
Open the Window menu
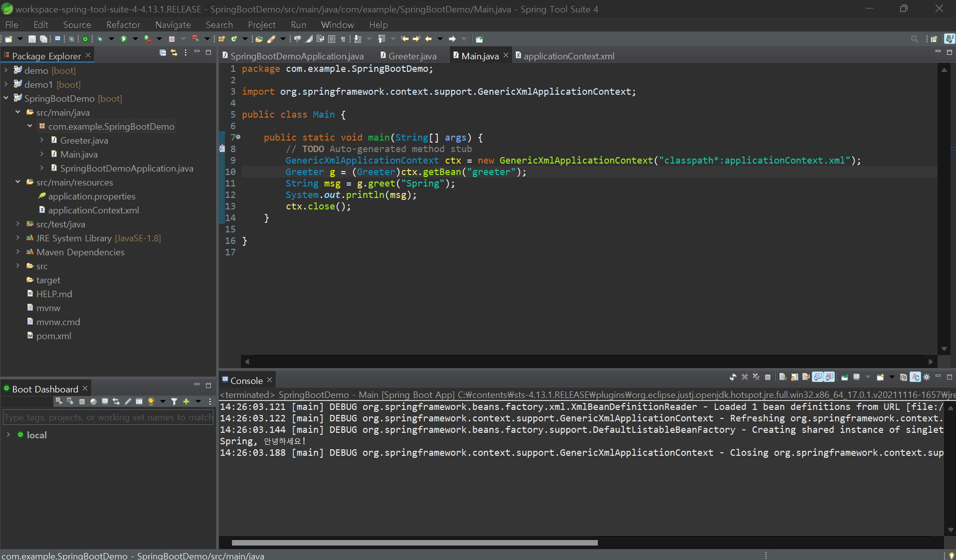coord(337,24)
